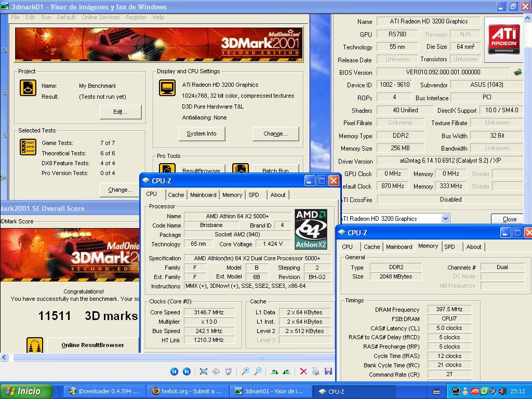532x399 pixels.
Task: Click the Driver Version field in GPU-Z
Action: [x=450, y=161]
